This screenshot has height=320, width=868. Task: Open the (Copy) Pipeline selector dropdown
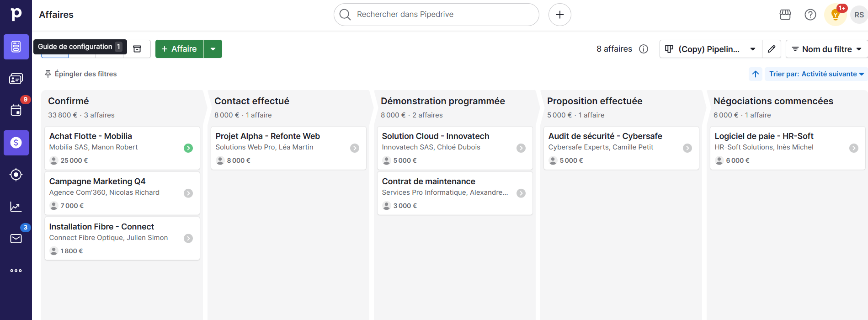(711, 49)
